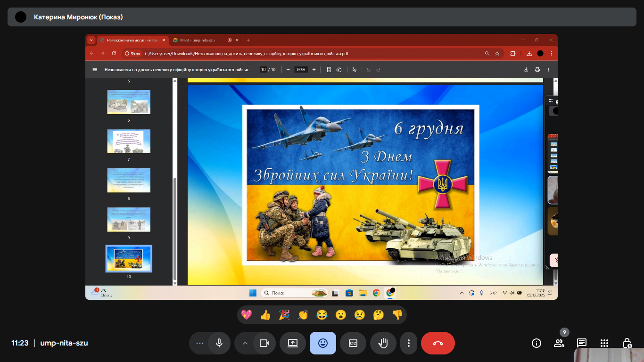Click the present screen icon
The image size is (644, 362).
[x=293, y=343]
